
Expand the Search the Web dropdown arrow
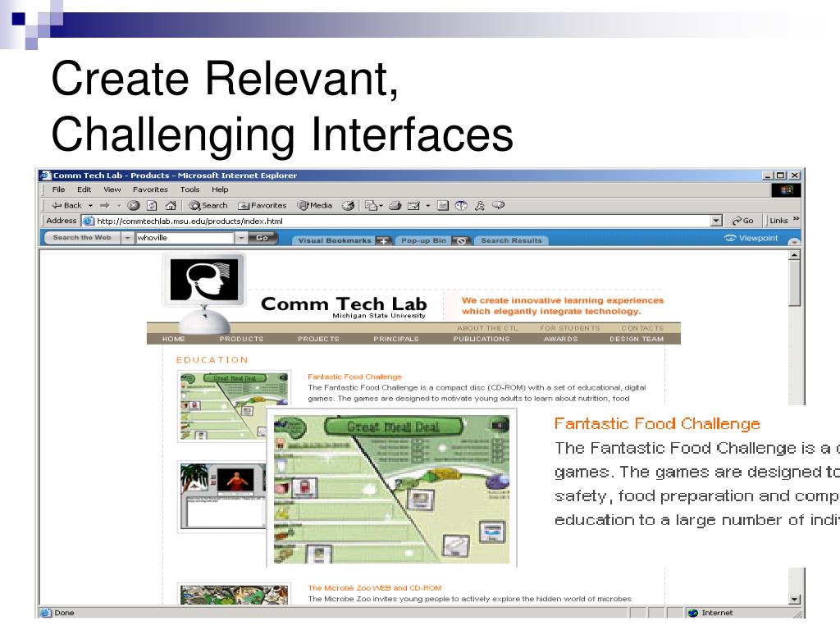[x=127, y=239]
